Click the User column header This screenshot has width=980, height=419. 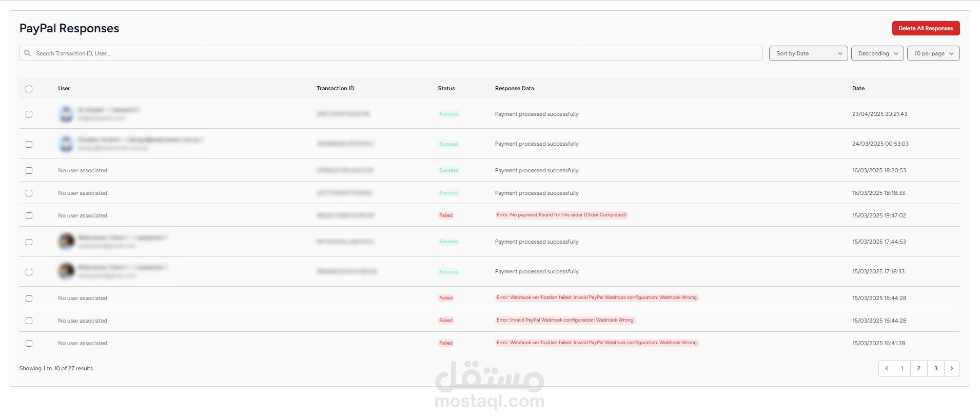(x=64, y=88)
